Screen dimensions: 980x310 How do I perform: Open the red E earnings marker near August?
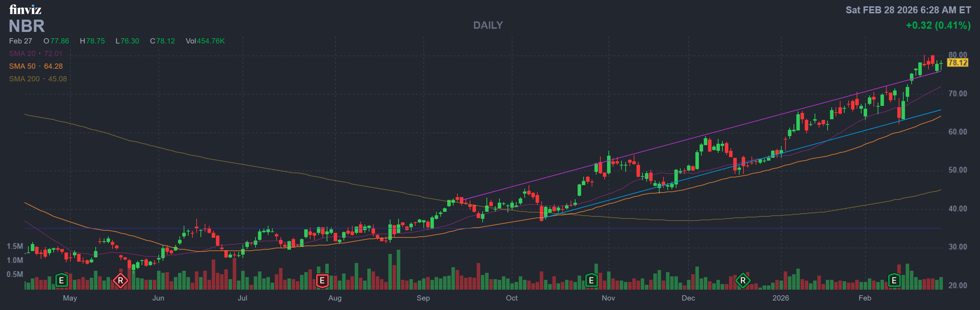coord(322,281)
